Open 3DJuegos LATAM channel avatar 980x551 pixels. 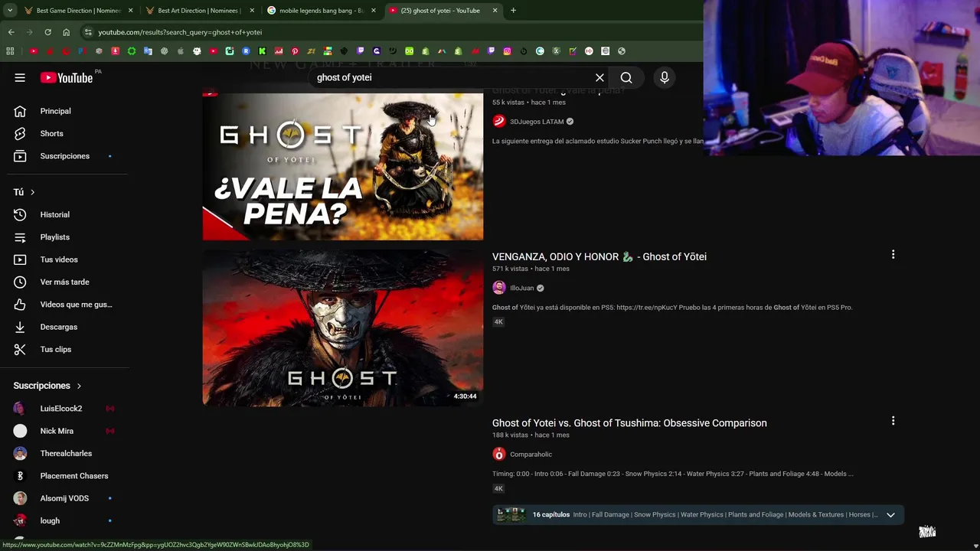tap(499, 121)
